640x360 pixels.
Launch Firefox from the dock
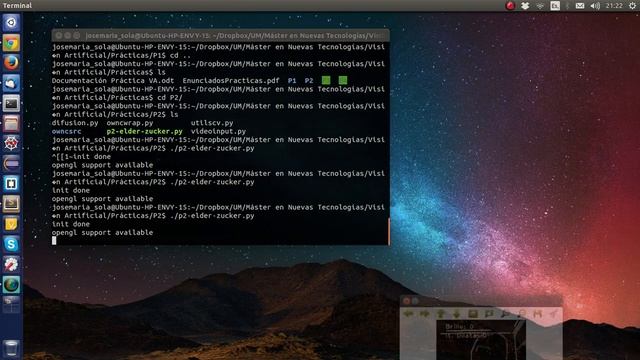point(11,63)
